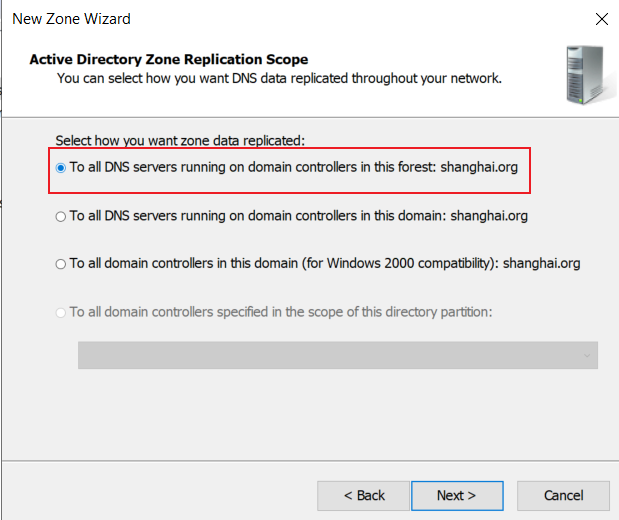
Task: Click the "Active Directory Zone Replication Scope" heading
Action: point(169,59)
